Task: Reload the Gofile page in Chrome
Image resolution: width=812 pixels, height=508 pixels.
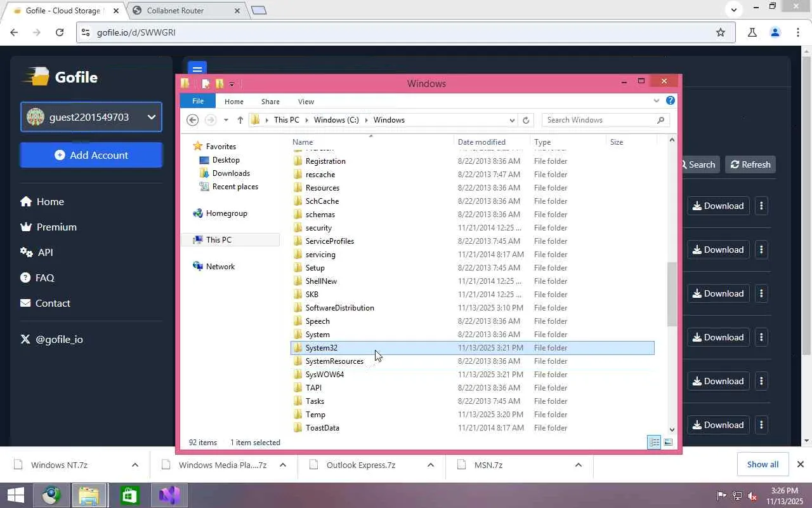Action: point(60,32)
